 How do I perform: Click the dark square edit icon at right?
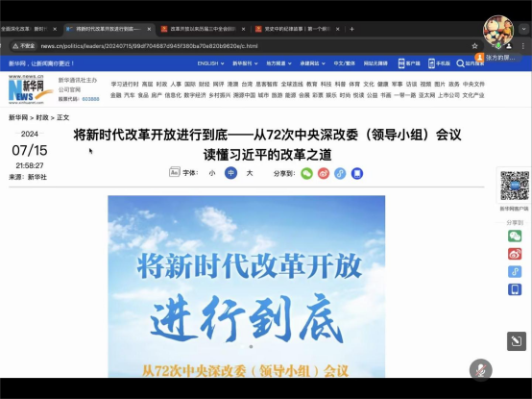517,341
